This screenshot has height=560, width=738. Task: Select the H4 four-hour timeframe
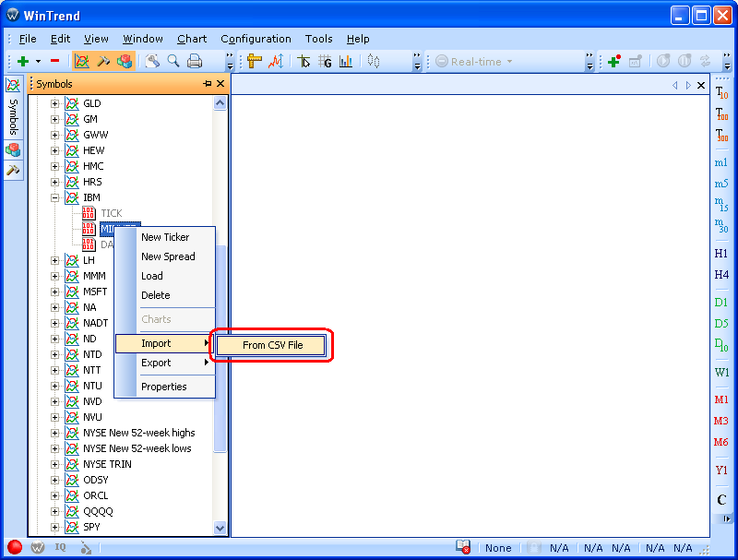[721, 274]
